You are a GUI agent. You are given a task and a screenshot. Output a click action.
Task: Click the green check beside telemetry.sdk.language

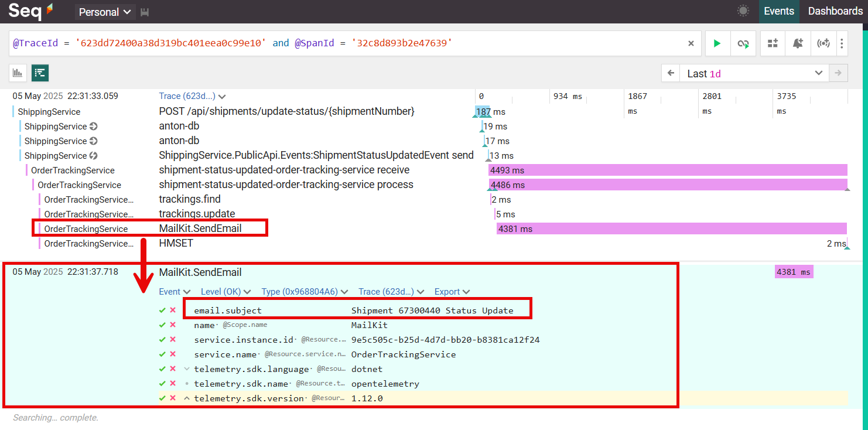[x=162, y=369]
